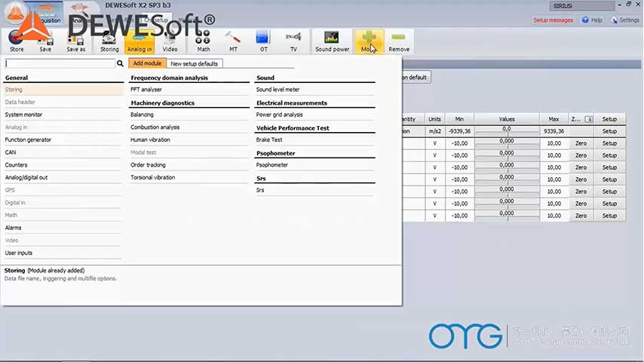Open Settings in top right
Screen dimensions: 644x362
point(624,20)
